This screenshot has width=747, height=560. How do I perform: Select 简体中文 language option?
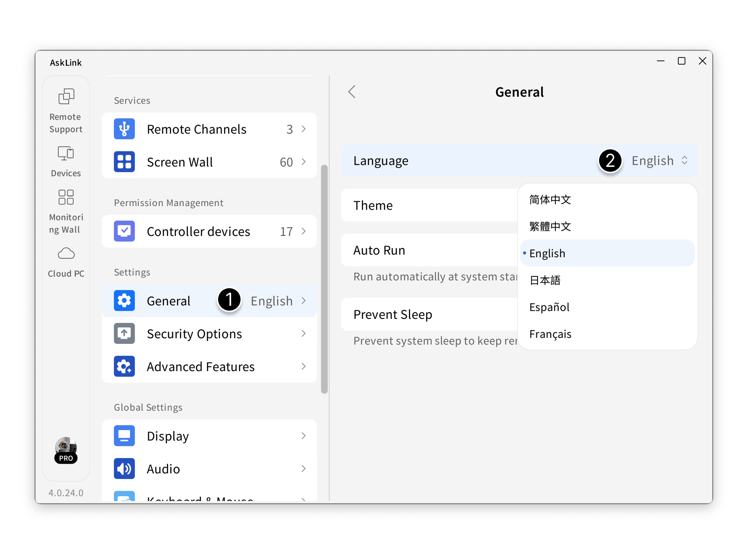point(550,200)
